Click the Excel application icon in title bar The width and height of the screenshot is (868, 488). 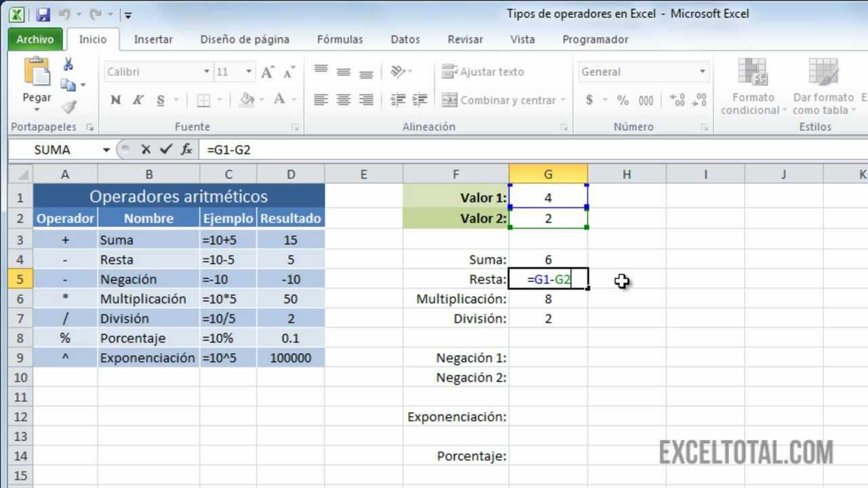(x=17, y=14)
